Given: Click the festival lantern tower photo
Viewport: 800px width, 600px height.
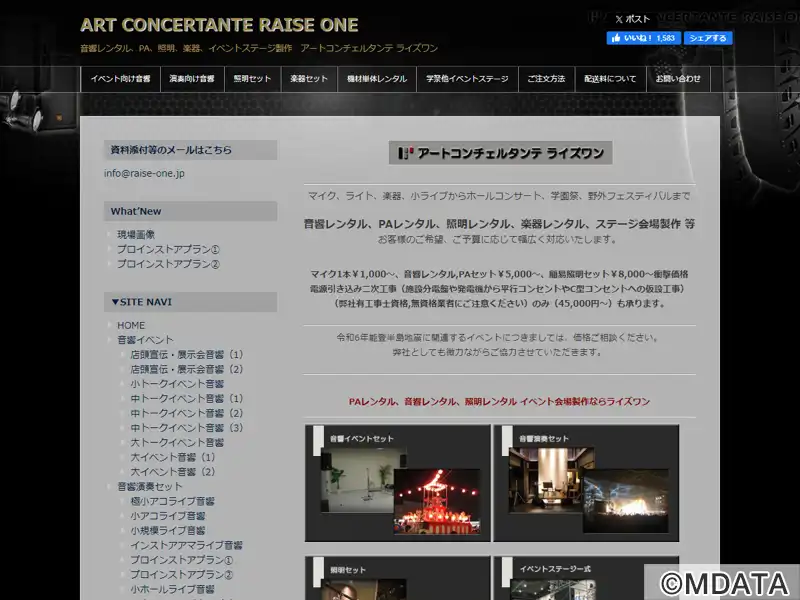Looking at the screenshot, I should click(x=437, y=502).
